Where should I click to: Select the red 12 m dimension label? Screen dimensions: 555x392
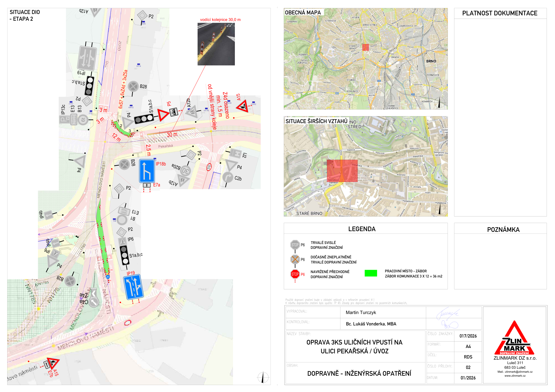[x=116, y=137]
